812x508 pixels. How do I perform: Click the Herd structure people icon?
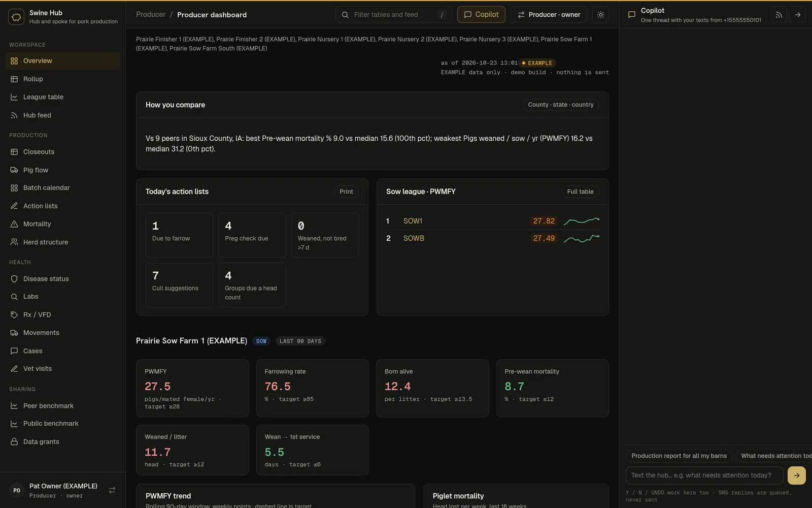point(14,242)
